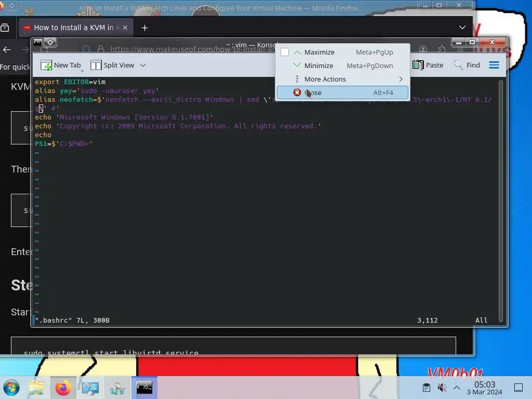Open the Konsole hamburger menu

pyautogui.click(x=494, y=65)
